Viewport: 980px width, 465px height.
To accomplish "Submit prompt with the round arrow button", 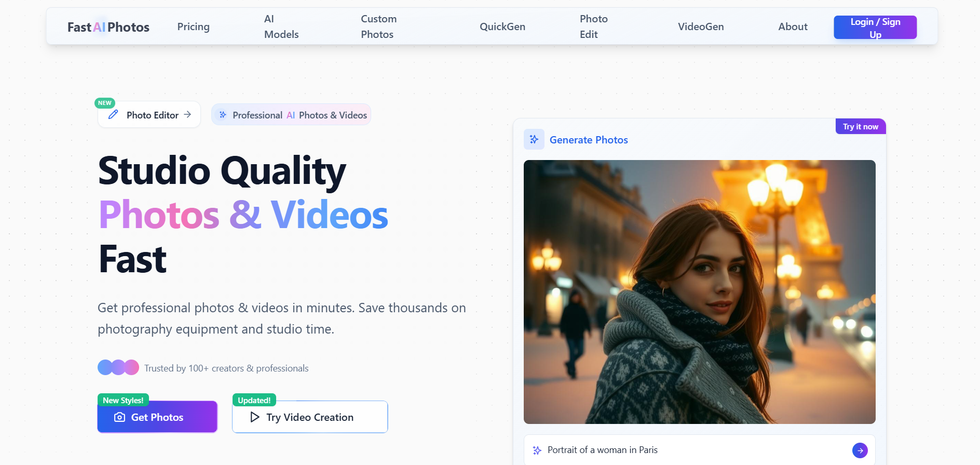I will [860, 450].
